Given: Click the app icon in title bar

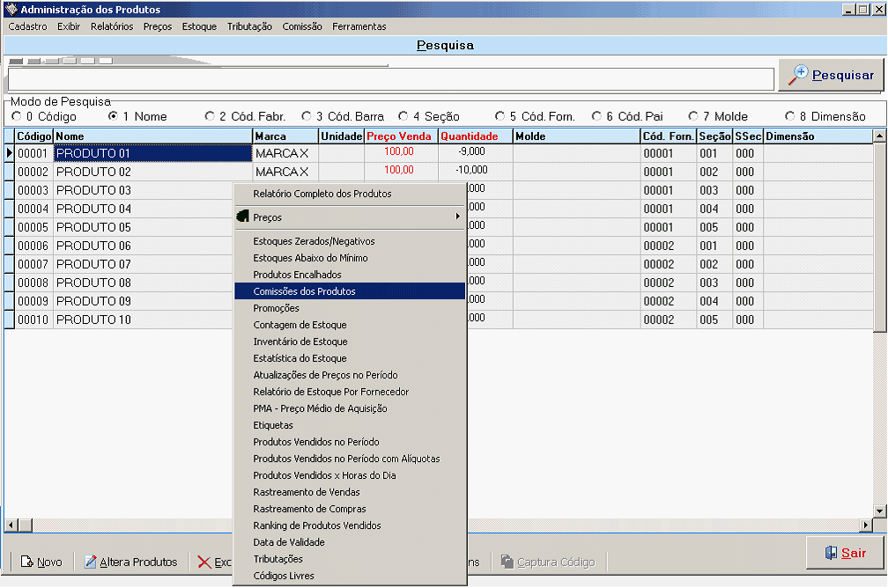Looking at the screenshot, I should [11, 10].
